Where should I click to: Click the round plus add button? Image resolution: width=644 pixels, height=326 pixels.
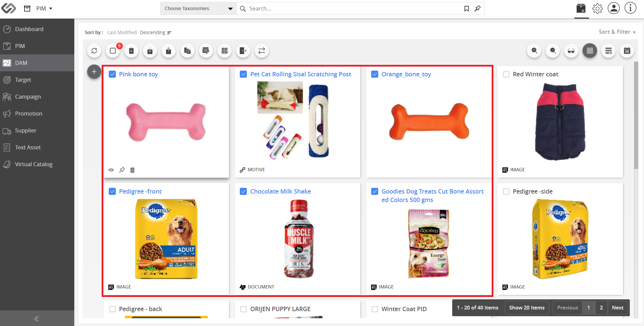94,72
